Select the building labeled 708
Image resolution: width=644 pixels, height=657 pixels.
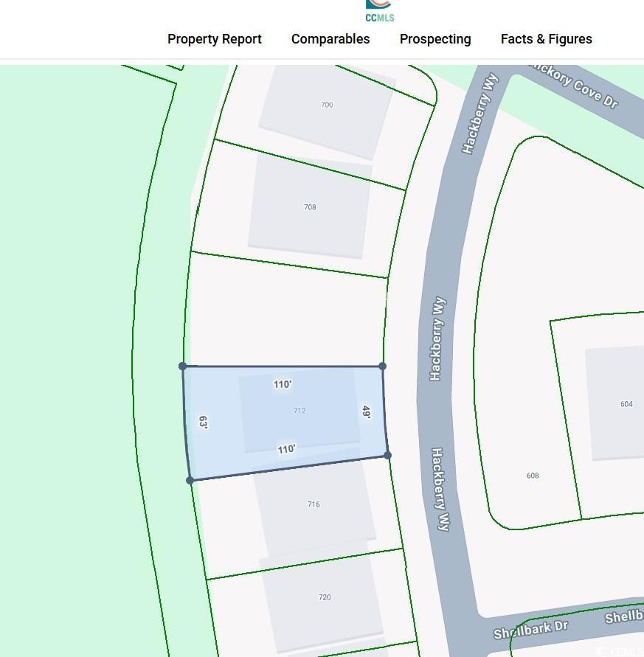coord(310,207)
